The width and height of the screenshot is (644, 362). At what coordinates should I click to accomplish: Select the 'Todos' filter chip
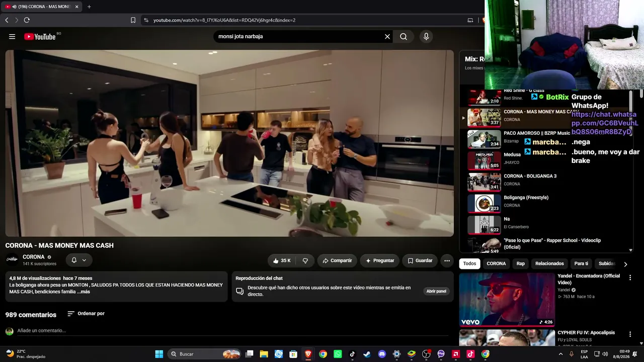469,263
